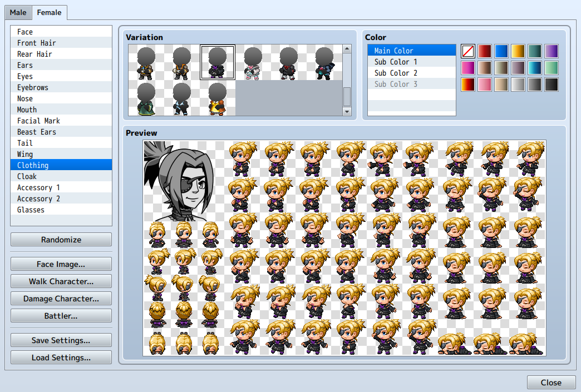The image size is (581, 392).
Task: Choose Glasses in the parts list
Action: click(x=61, y=210)
